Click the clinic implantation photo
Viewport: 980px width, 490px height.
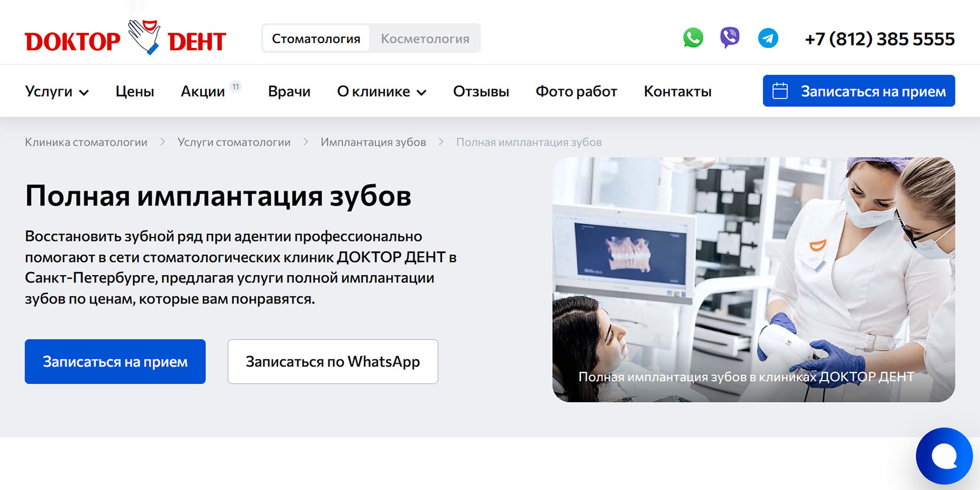click(753, 279)
